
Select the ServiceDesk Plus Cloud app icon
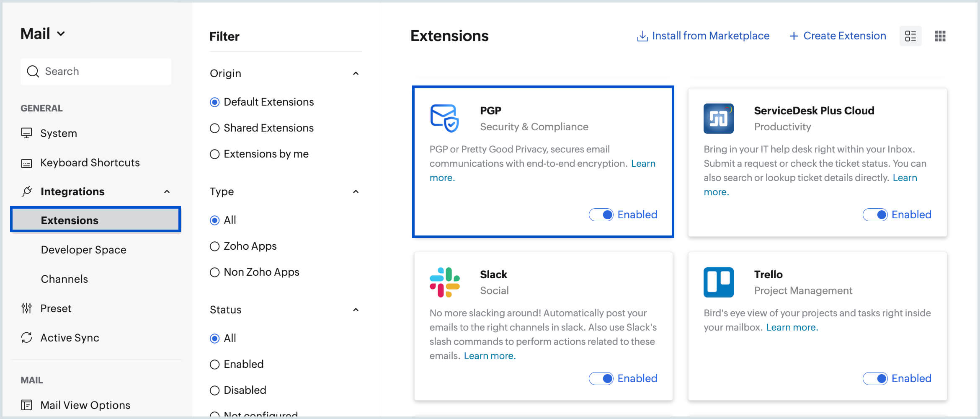(718, 119)
